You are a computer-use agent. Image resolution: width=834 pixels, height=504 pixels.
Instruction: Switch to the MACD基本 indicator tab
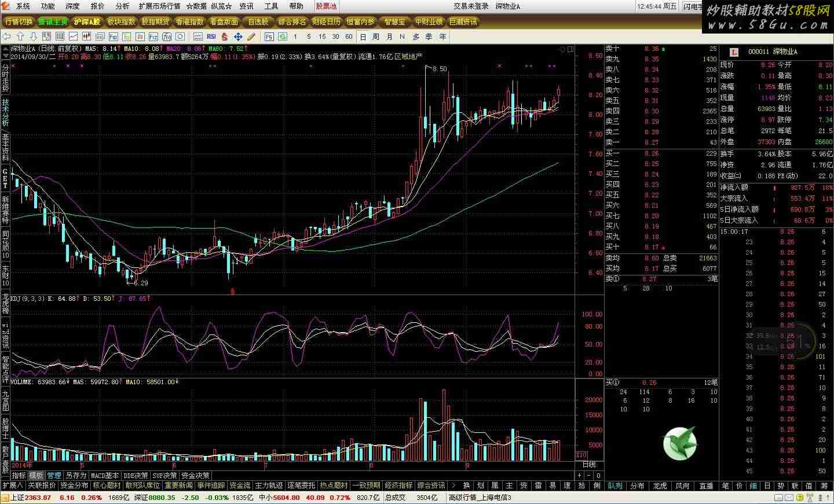tap(105, 476)
